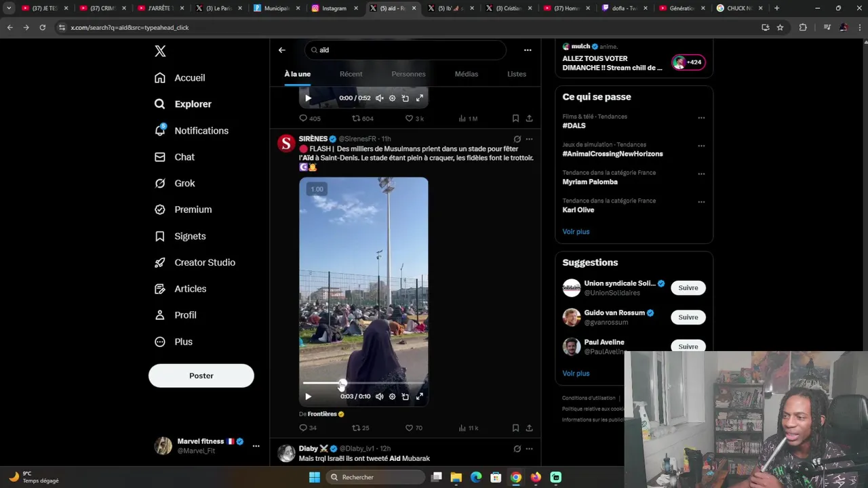Bookmark the SIRÈNES post

click(515, 428)
